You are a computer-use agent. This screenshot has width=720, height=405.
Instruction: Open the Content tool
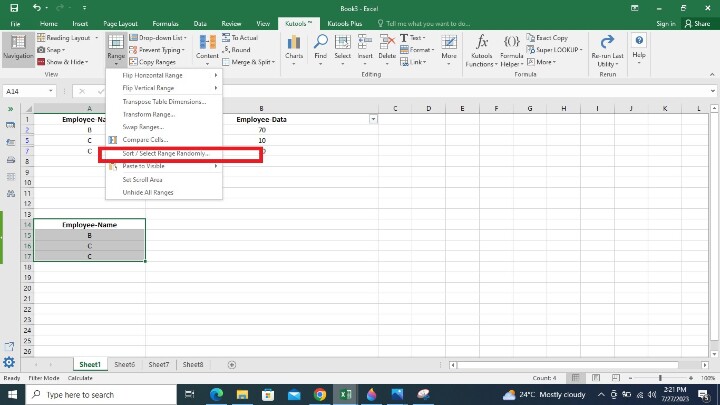point(207,50)
